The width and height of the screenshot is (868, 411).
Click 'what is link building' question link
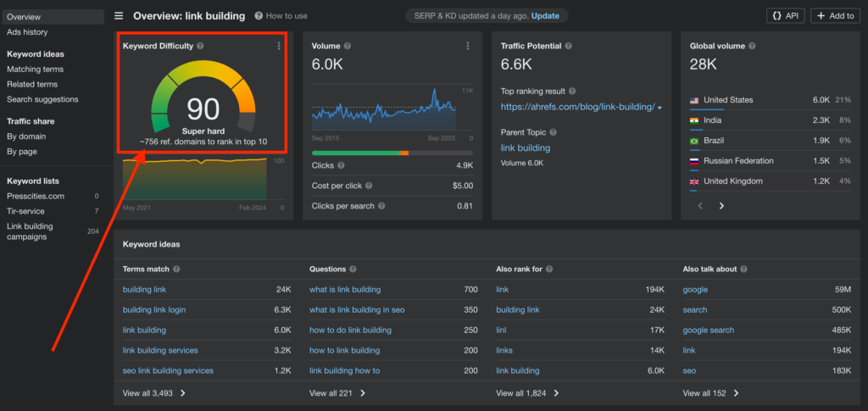[345, 290]
